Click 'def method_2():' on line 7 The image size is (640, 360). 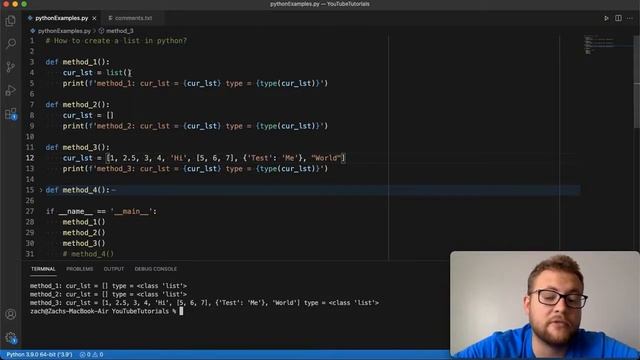point(78,104)
